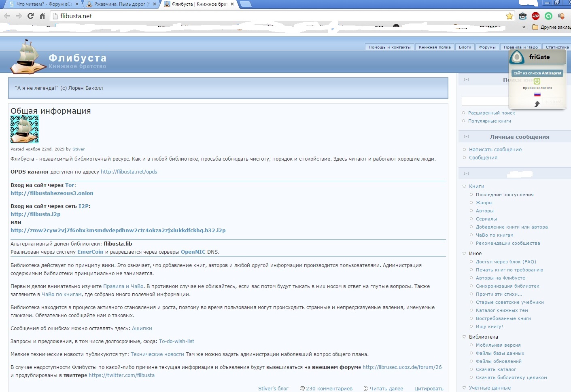Go to the browser home page icon
Screen dimensions: 571x392
(42, 16)
